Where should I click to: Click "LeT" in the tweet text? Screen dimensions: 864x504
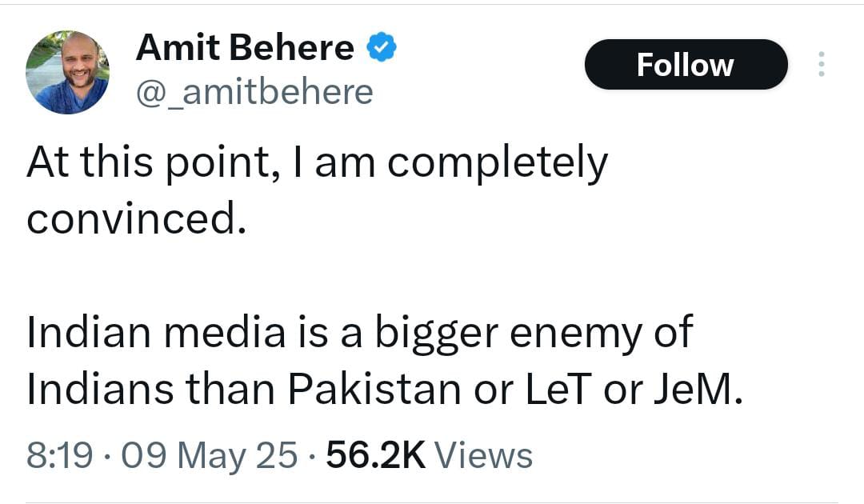[x=558, y=390]
